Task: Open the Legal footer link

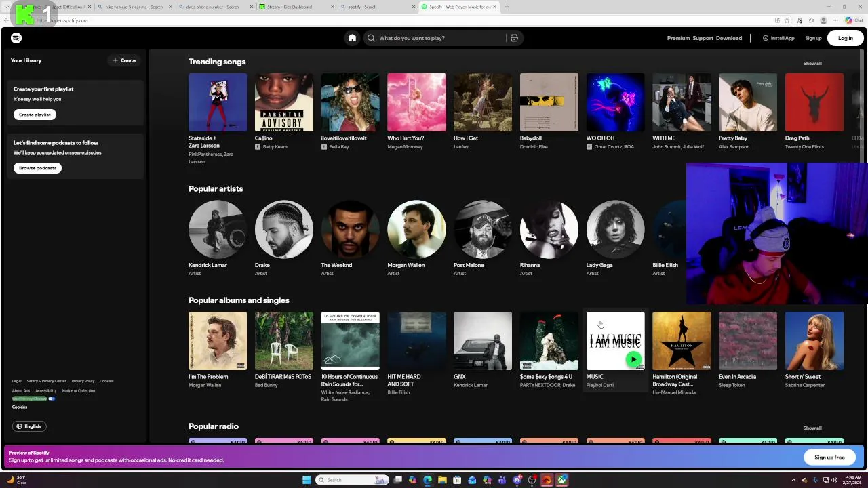Action: [x=17, y=381]
